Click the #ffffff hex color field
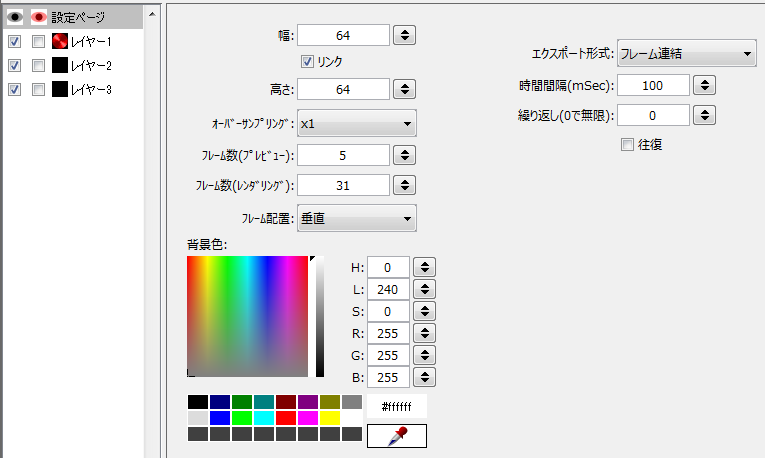765x458 pixels. point(397,406)
